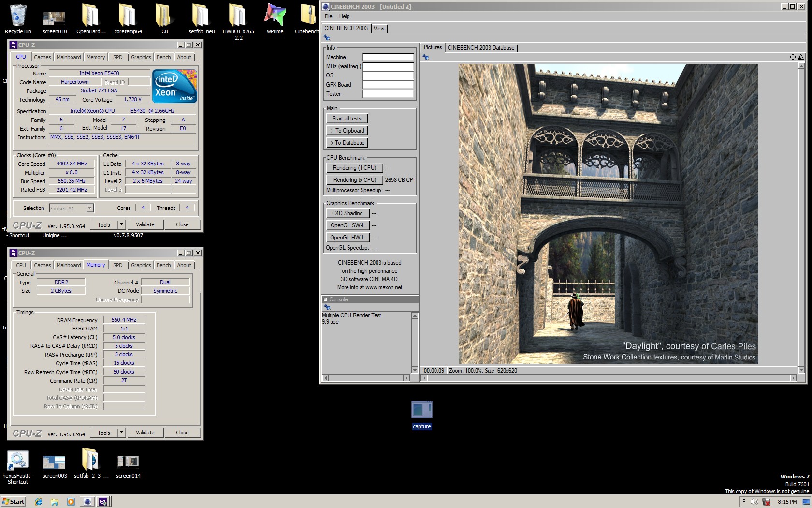Viewport: 812px width, 508px height.
Task: Open the Socket #1 selection dropdown
Action: pos(72,209)
